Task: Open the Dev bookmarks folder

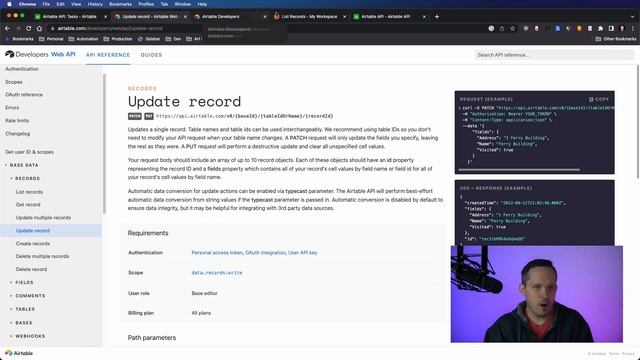Action: pyautogui.click(x=173, y=39)
